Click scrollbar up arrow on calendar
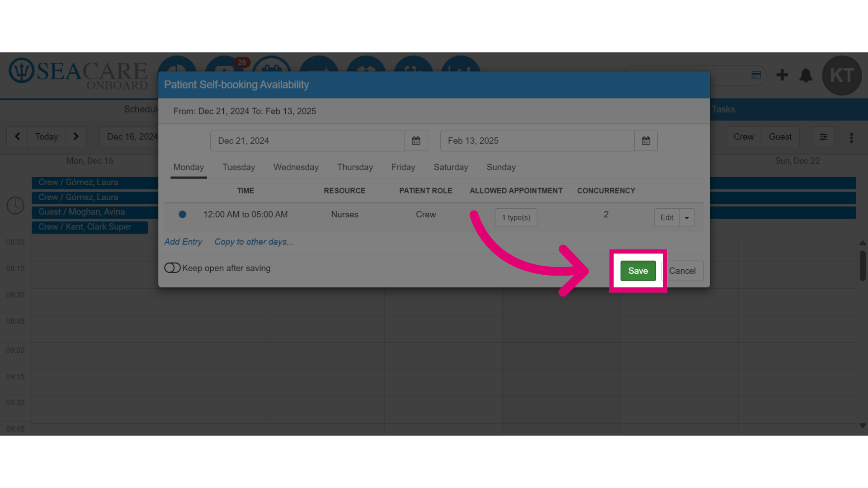This screenshot has width=868, height=488. 863,243
